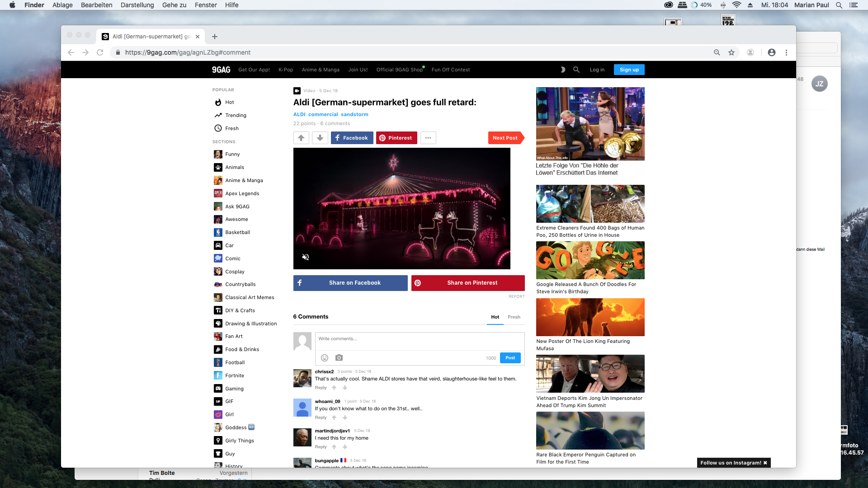Click the ALDI tag
The height and width of the screenshot is (488, 868).
point(299,114)
